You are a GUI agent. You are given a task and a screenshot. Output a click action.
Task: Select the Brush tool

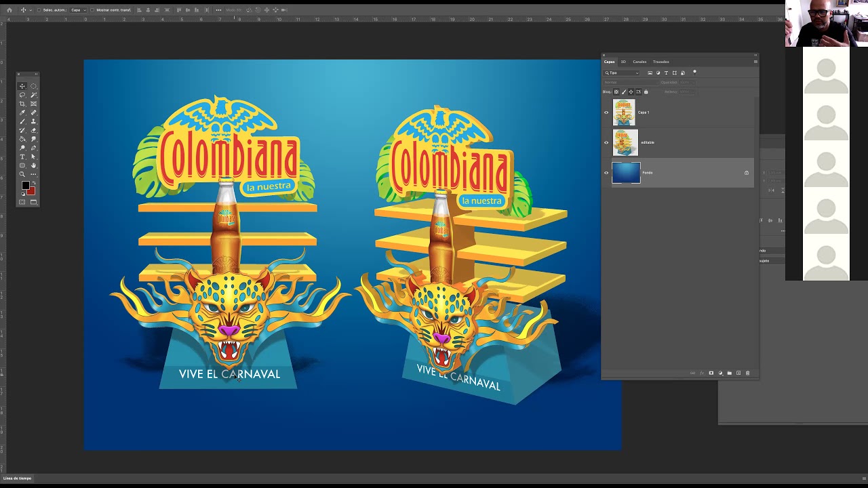[22, 121]
